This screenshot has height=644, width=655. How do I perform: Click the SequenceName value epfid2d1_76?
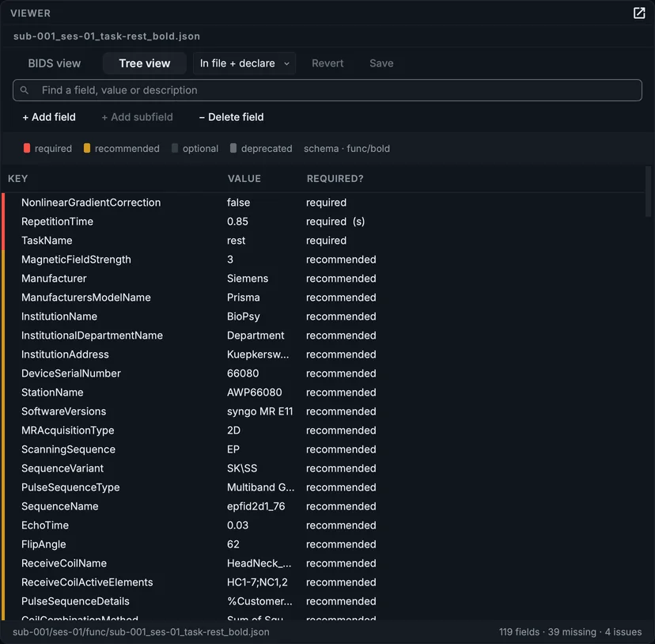[256, 506]
